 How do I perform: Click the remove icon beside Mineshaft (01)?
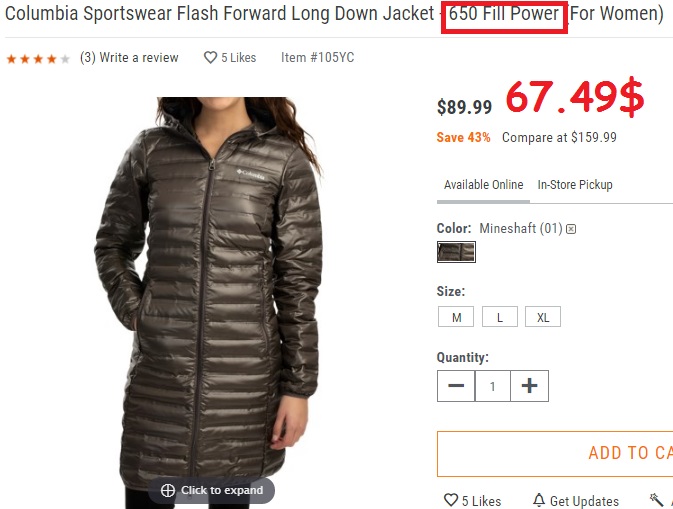tap(571, 229)
